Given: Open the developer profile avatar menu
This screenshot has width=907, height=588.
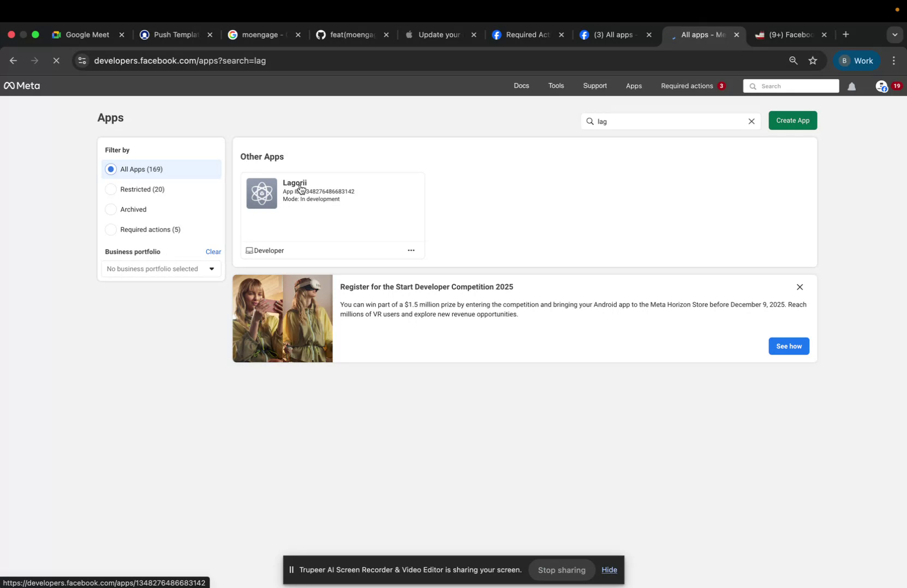Looking at the screenshot, I should click(882, 86).
